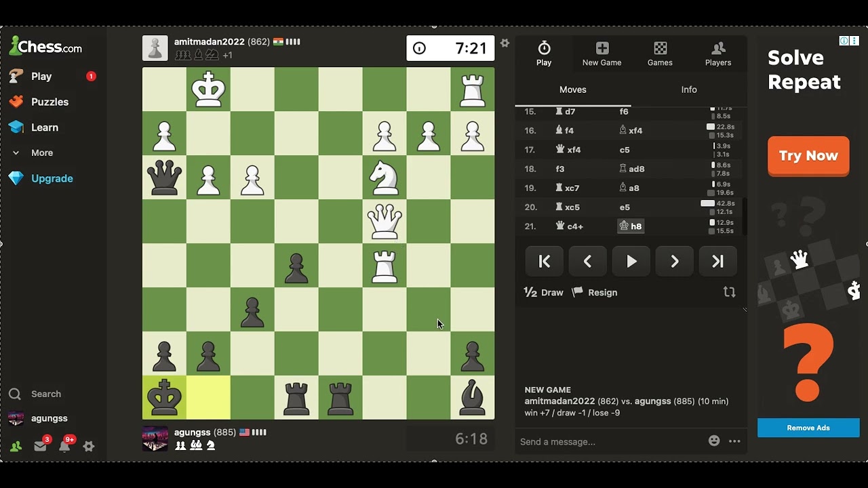Click the Send a message field
The height and width of the screenshot is (488, 868).
(x=610, y=442)
